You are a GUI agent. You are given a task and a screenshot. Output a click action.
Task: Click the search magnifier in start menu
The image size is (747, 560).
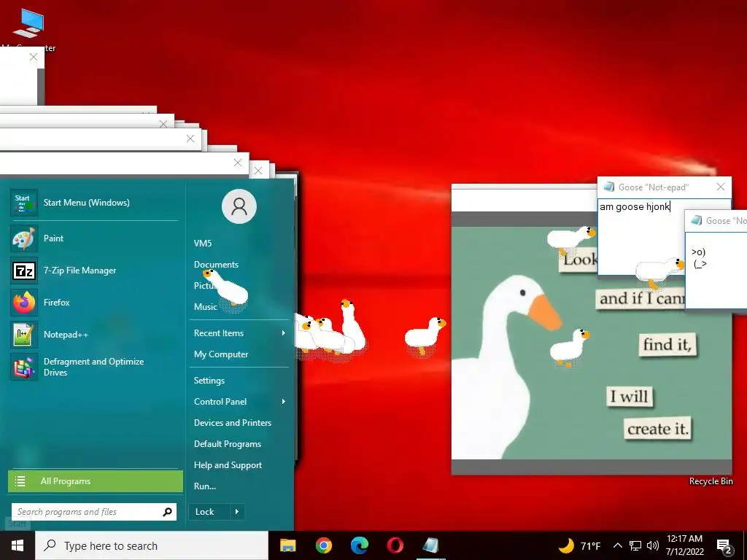pos(167,512)
